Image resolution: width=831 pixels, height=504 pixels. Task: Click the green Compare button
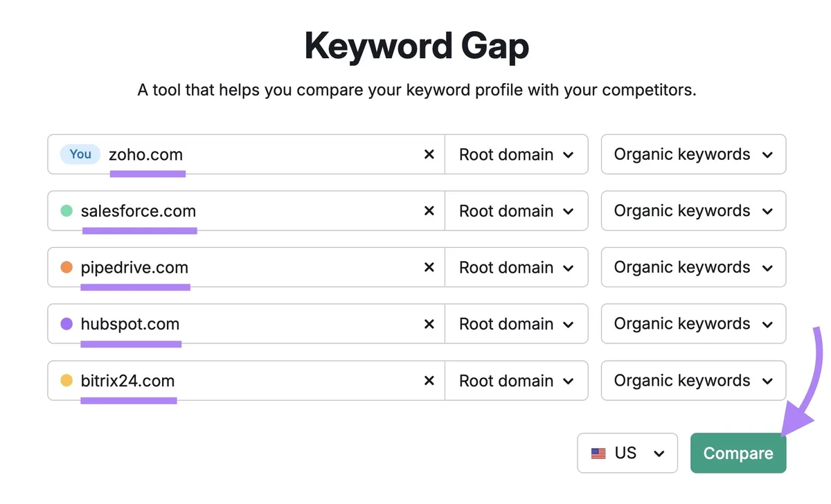point(738,453)
